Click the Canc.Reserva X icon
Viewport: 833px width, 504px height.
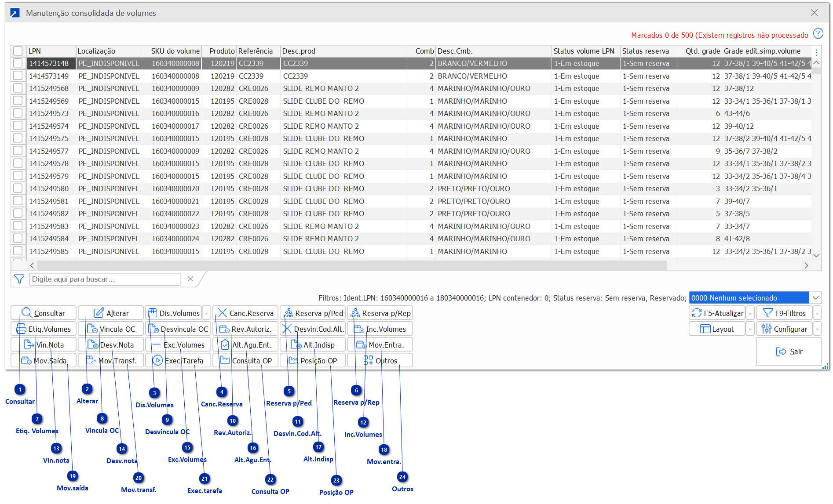(x=222, y=313)
